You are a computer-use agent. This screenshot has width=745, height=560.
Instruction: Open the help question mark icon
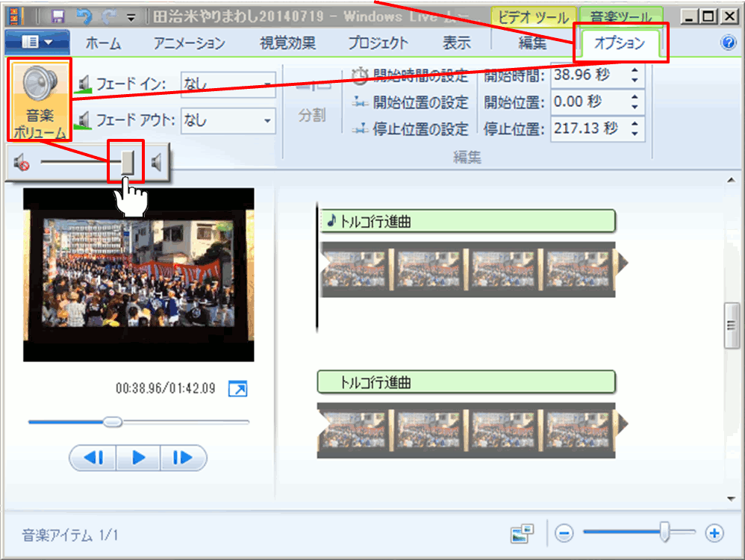click(x=729, y=43)
